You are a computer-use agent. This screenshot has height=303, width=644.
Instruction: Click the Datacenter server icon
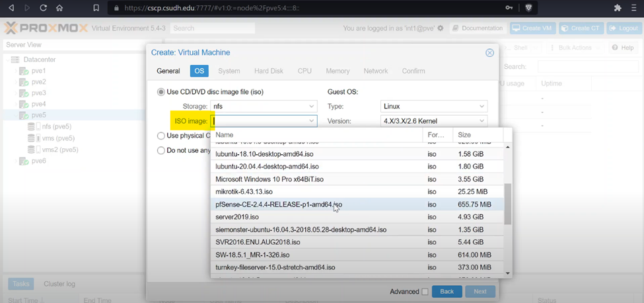point(15,60)
